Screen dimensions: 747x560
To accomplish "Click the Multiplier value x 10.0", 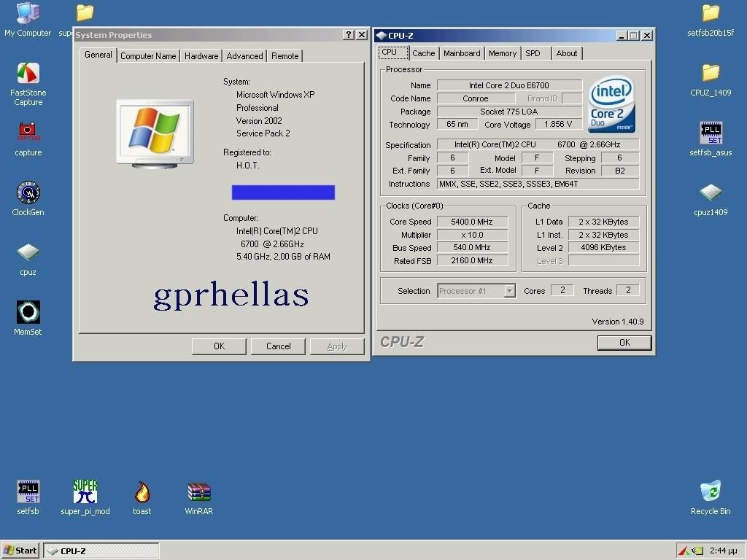I will 472,235.
